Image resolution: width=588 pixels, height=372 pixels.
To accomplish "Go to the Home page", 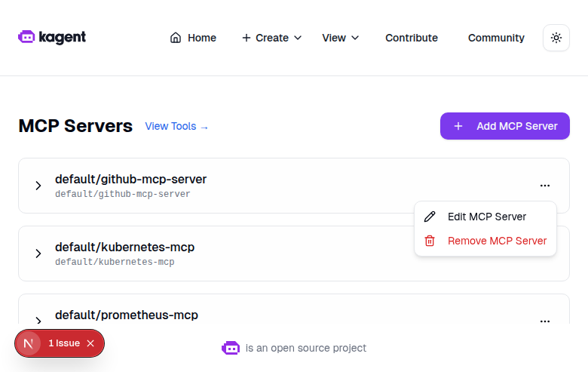I will coord(193,38).
